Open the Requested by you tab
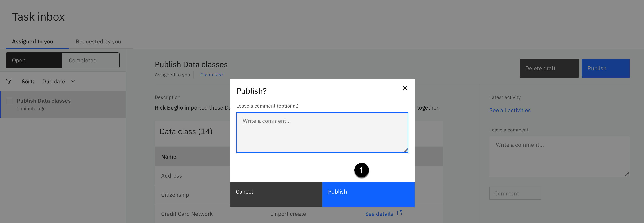The width and height of the screenshot is (644, 223). tap(98, 41)
